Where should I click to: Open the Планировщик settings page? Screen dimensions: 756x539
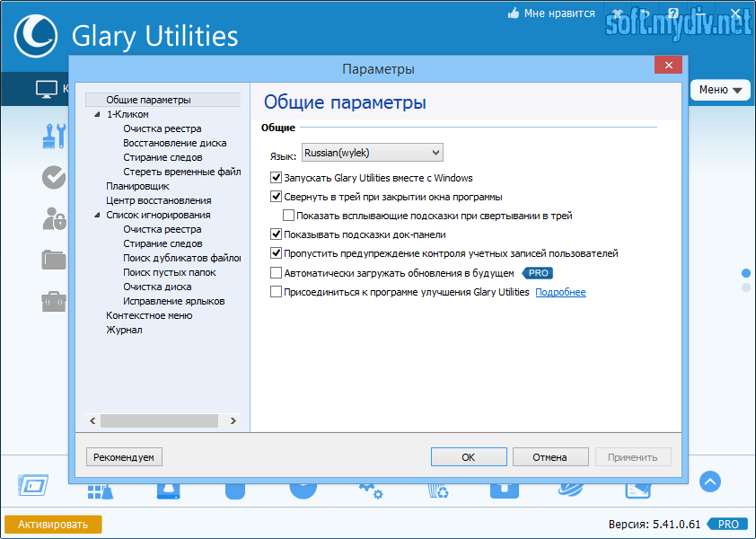coord(137,186)
